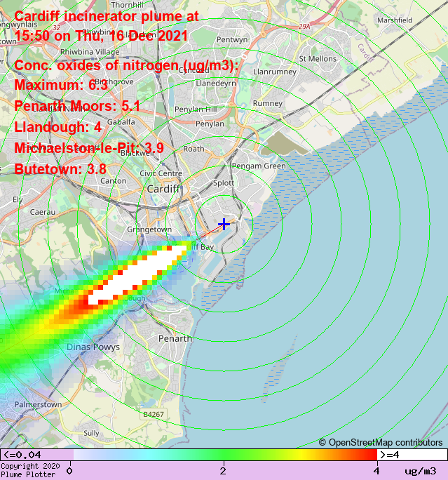The height and width of the screenshot is (480, 448).
Task: Click the 'Cardiff incinerator plume at' title line
Action: coord(107,16)
